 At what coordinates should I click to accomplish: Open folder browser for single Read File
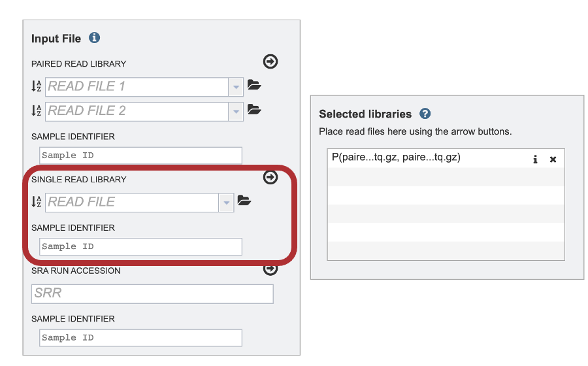[244, 201]
